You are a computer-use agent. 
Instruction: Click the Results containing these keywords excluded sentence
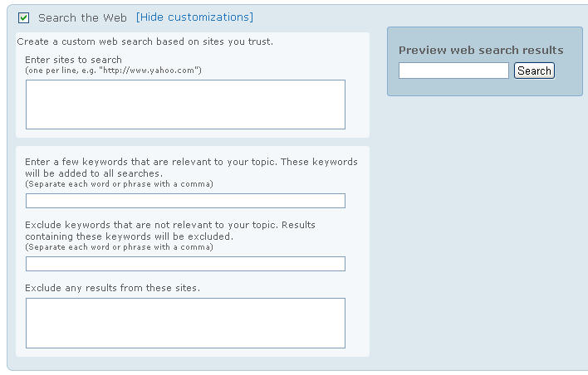[x=170, y=231]
